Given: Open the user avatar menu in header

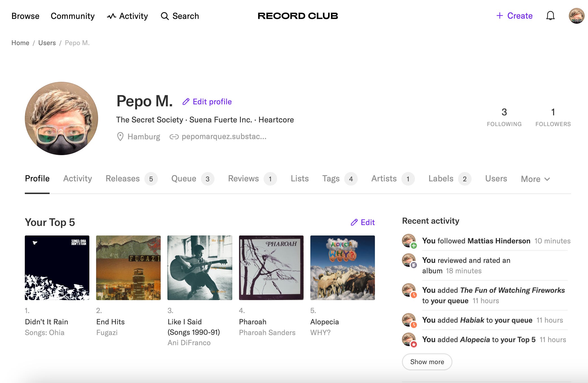Looking at the screenshot, I should [576, 16].
